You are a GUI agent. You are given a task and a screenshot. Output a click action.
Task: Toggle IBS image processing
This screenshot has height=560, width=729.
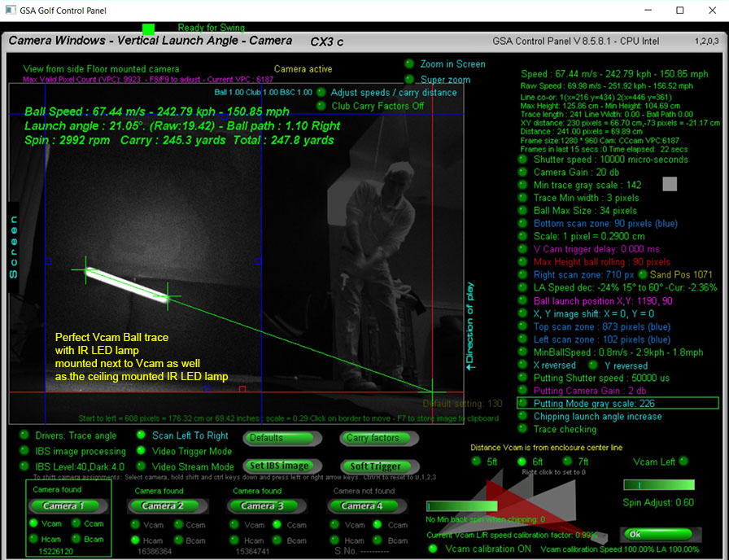point(24,451)
